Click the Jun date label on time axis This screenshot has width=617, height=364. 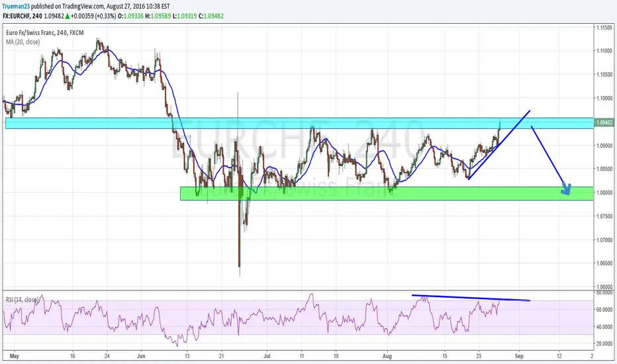click(141, 356)
